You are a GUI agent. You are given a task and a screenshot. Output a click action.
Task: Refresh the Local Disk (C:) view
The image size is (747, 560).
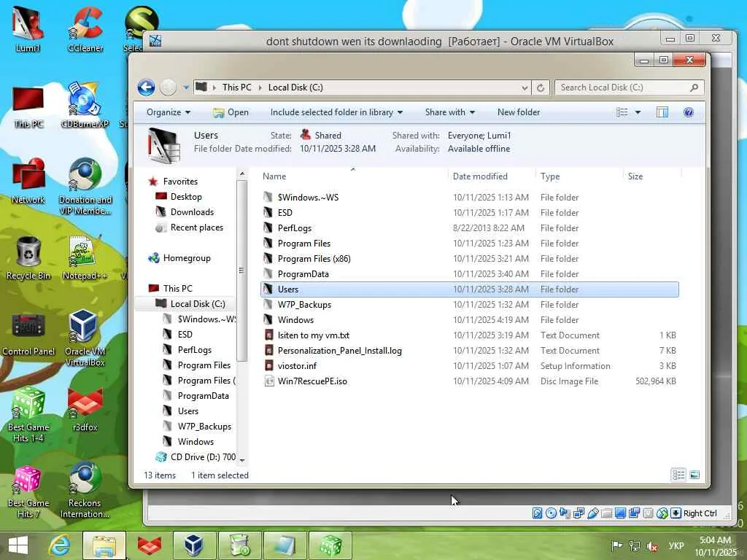(541, 87)
